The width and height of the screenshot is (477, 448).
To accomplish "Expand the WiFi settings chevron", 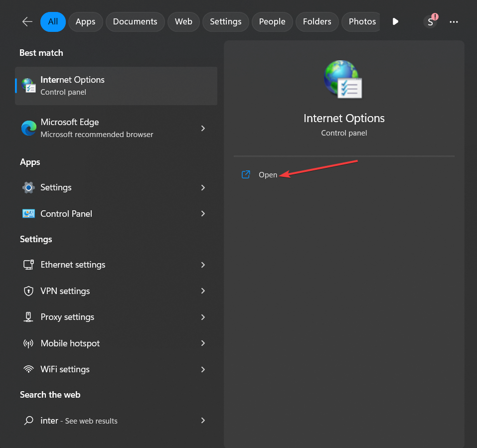I will click(203, 369).
